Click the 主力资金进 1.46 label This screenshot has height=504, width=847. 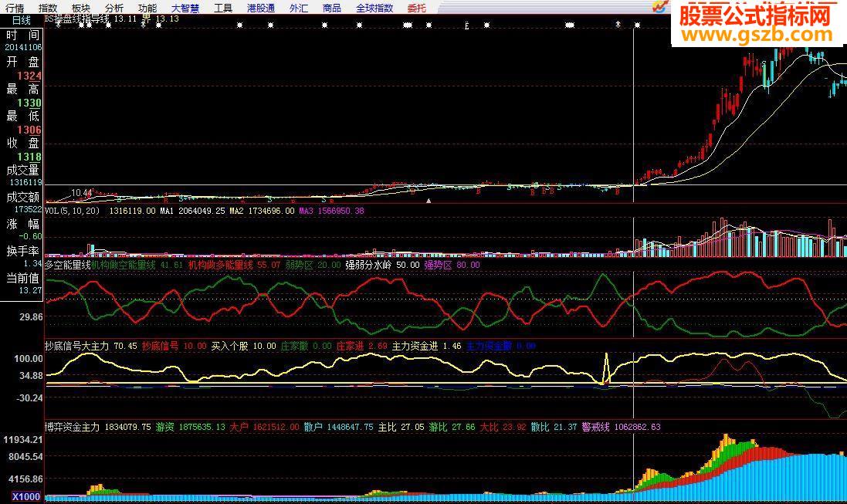point(427,346)
